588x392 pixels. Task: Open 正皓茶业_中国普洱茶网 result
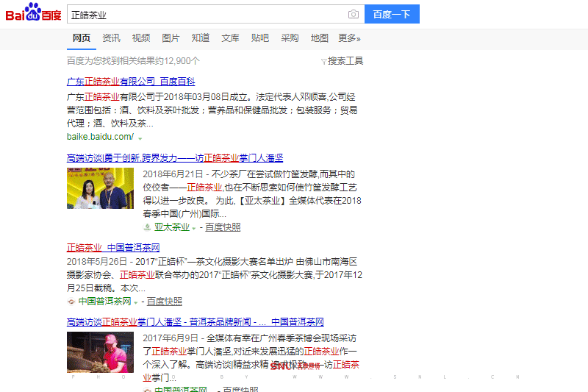[x=113, y=248]
